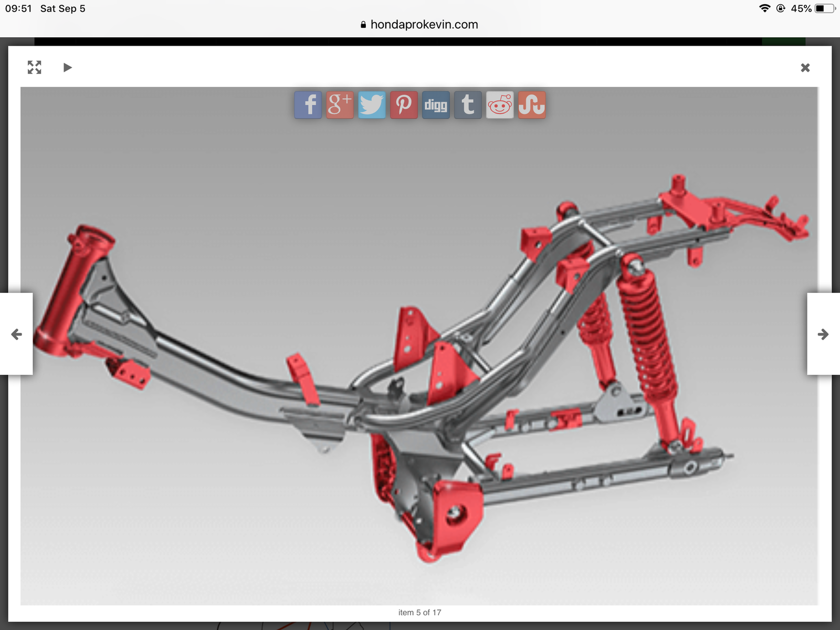Viewport: 840px width, 630px height.
Task: Tap the 'item 5 of 17' caption
Action: (419, 612)
